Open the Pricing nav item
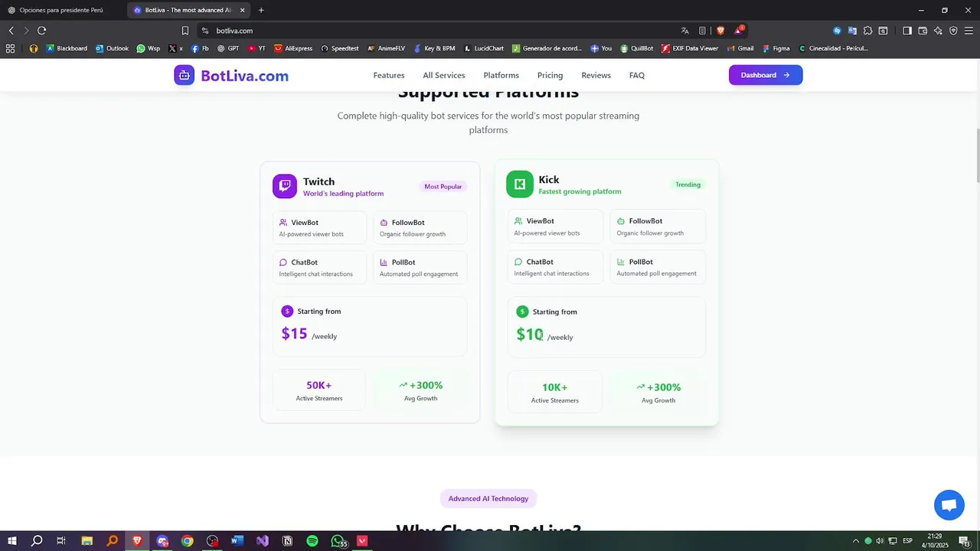The height and width of the screenshot is (551, 980). point(550,75)
